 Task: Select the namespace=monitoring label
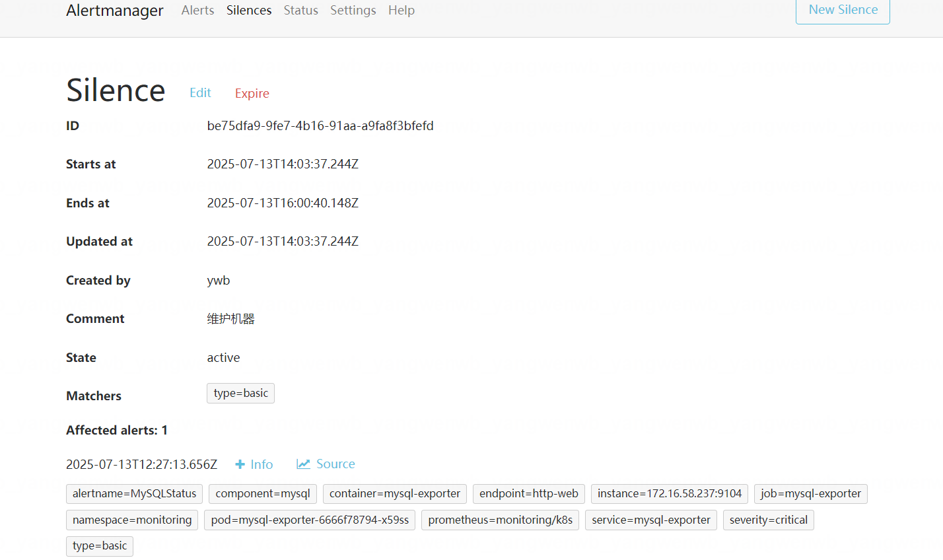132,520
